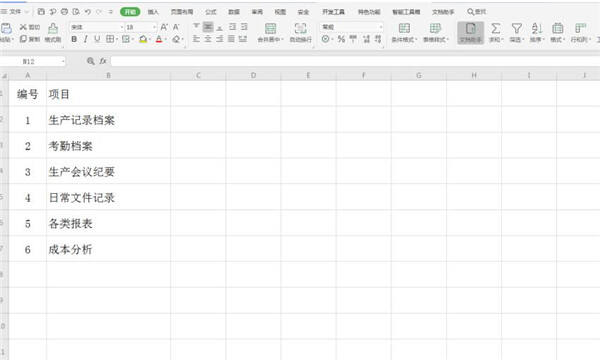The width and height of the screenshot is (600, 360).
Task: Click the Merge and Center button
Action: click(x=271, y=32)
